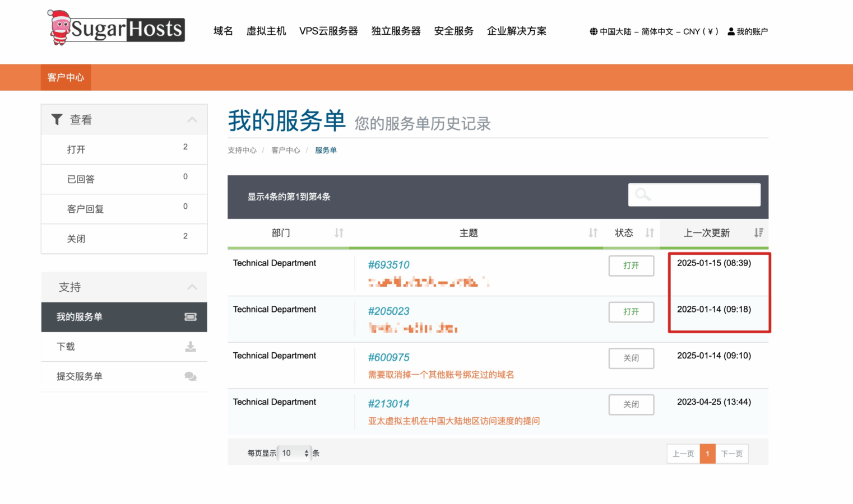This screenshot has width=853, height=504.
Task: Select 关闭 in the 查看 sidebar
Action: [76, 239]
